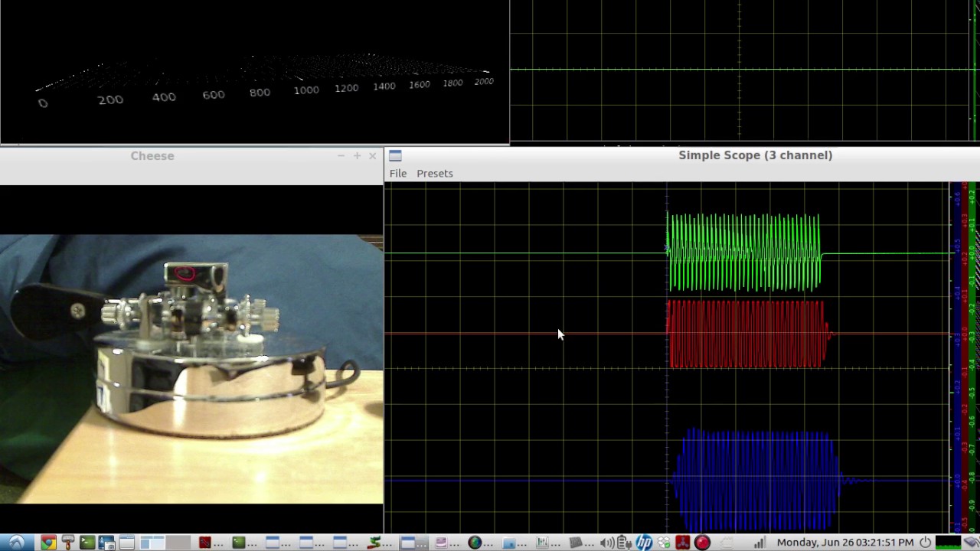Click the volume speaker tray icon

tap(606, 543)
